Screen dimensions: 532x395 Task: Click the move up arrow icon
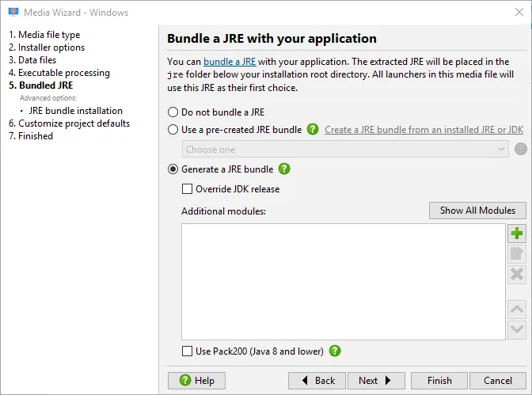point(517,310)
